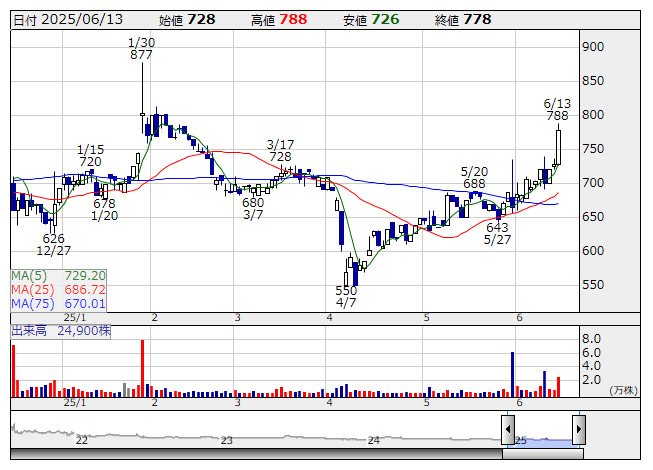The height and width of the screenshot is (470, 653).
Task: Click the 3/17 728 high annotation
Action: 280,151
